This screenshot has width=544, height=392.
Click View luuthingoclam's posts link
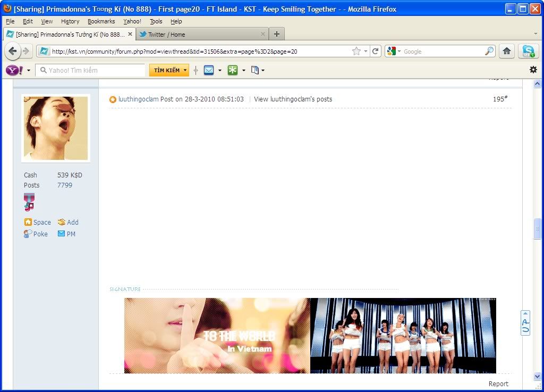click(293, 99)
